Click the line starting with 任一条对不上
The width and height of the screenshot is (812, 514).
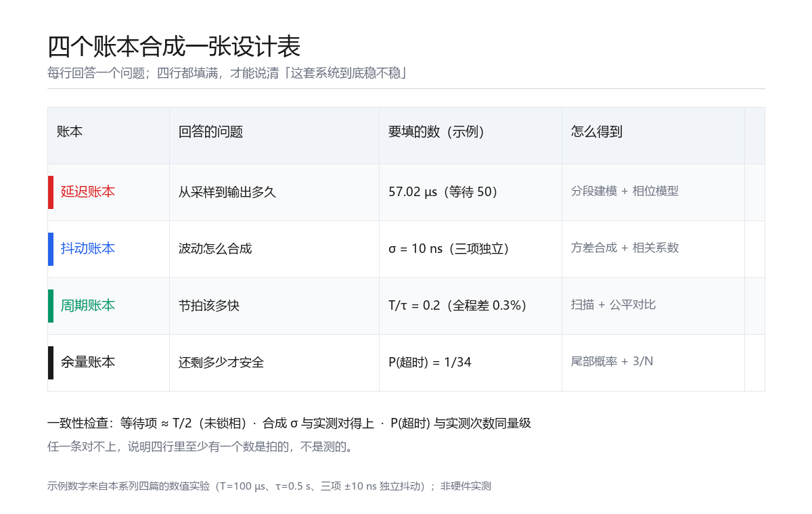pyautogui.click(x=200, y=447)
